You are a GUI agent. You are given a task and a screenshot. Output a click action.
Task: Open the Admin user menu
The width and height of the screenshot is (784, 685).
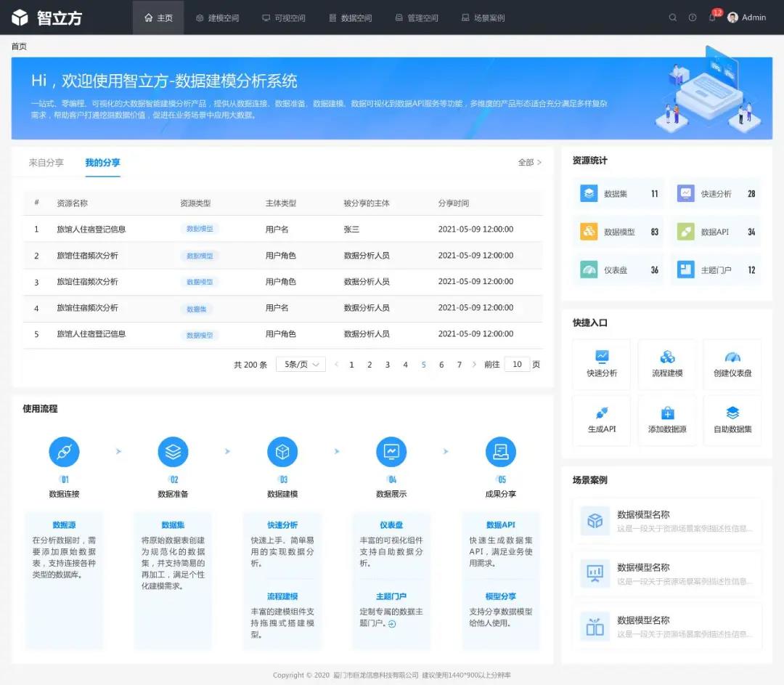[x=747, y=17]
